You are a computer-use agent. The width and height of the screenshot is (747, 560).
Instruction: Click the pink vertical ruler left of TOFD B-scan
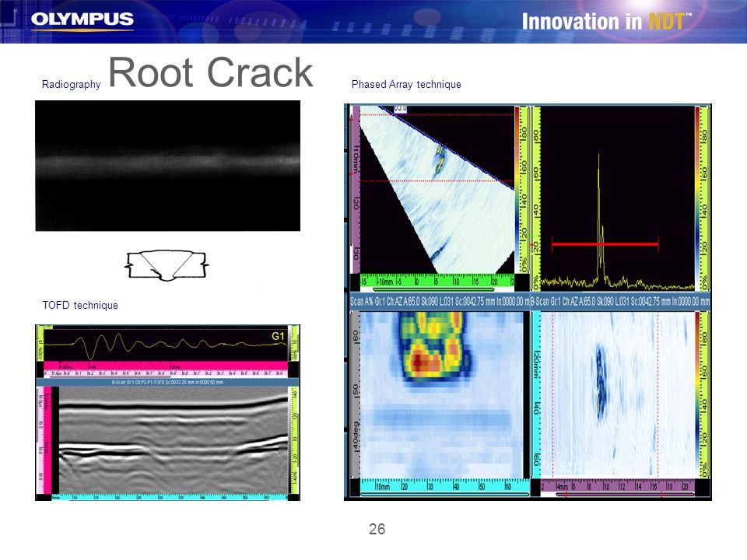point(47,440)
